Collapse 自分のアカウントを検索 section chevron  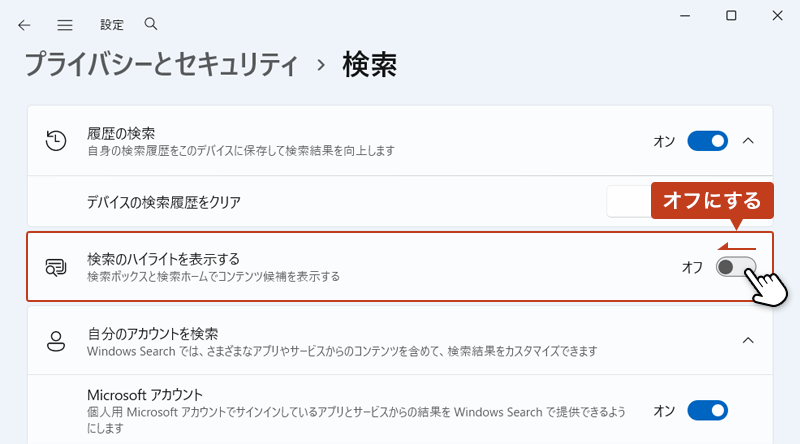pyautogui.click(x=748, y=341)
